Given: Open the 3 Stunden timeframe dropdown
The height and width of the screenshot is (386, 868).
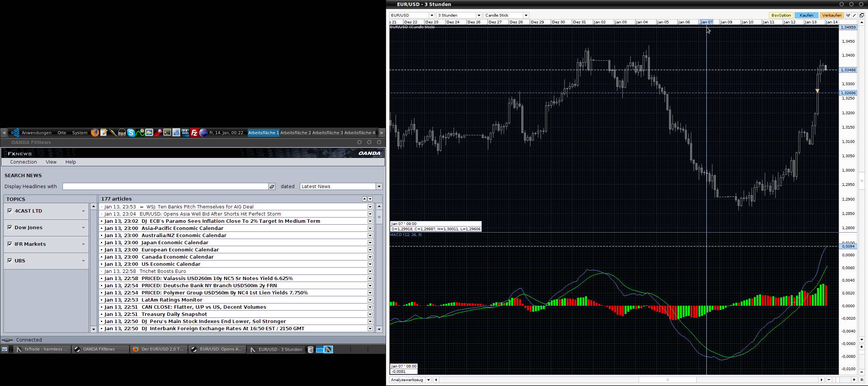Looking at the screenshot, I should [478, 15].
